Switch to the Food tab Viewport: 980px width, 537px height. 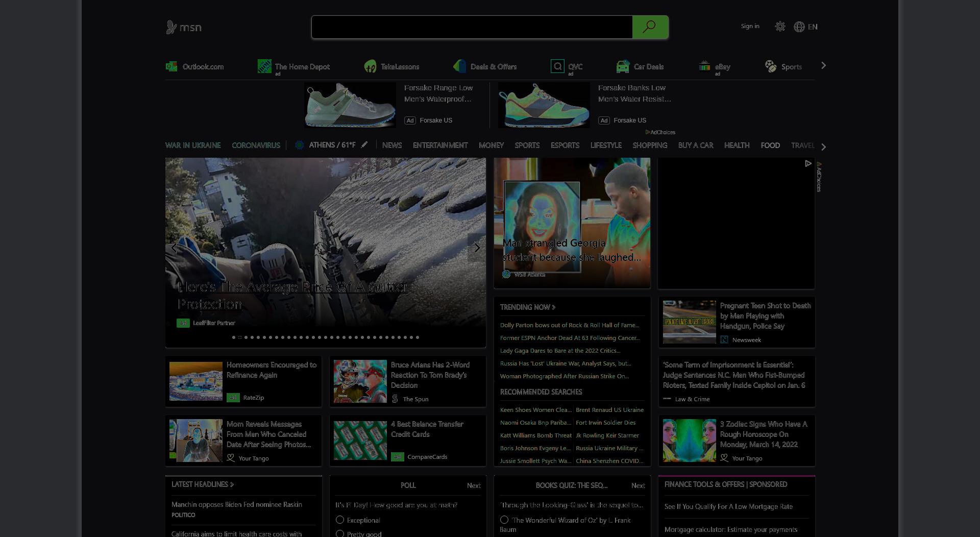(770, 145)
